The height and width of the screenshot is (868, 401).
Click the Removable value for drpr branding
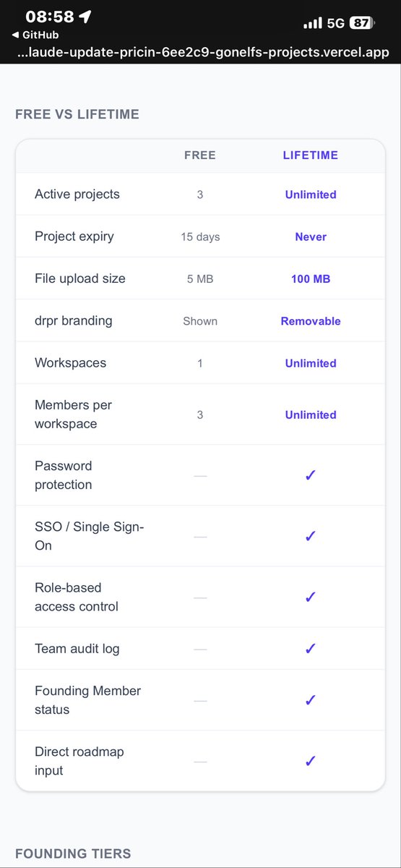coord(311,321)
